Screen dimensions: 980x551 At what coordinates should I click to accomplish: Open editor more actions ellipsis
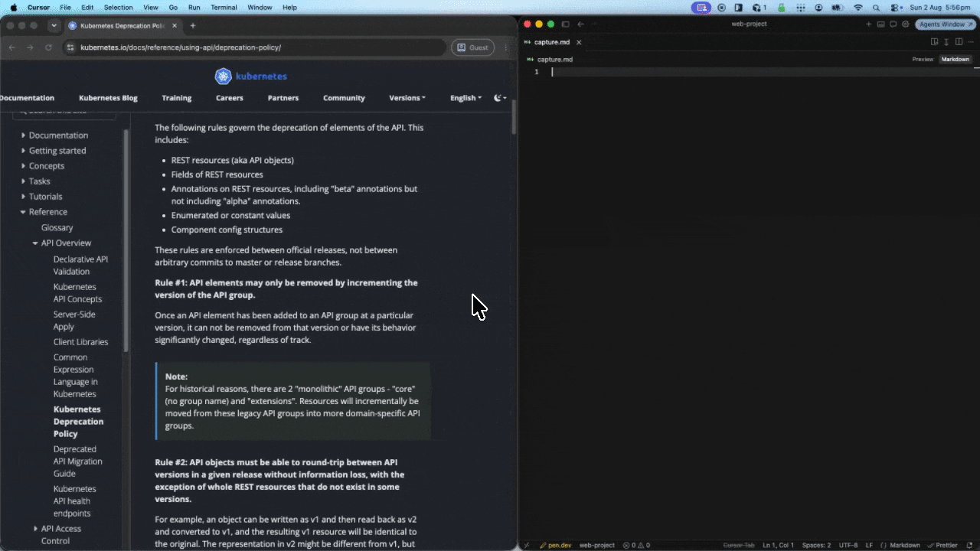coord(971,42)
